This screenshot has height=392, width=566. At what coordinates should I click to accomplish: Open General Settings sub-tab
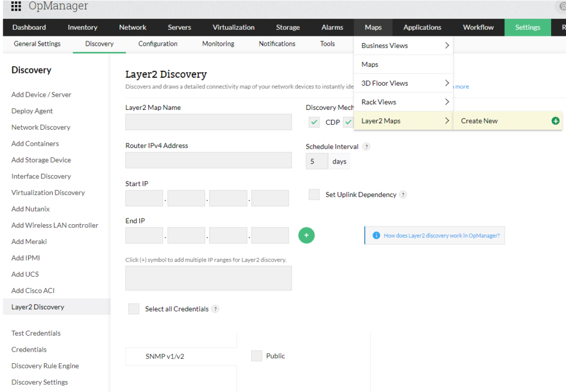pyautogui.click(x=37, y=44)
